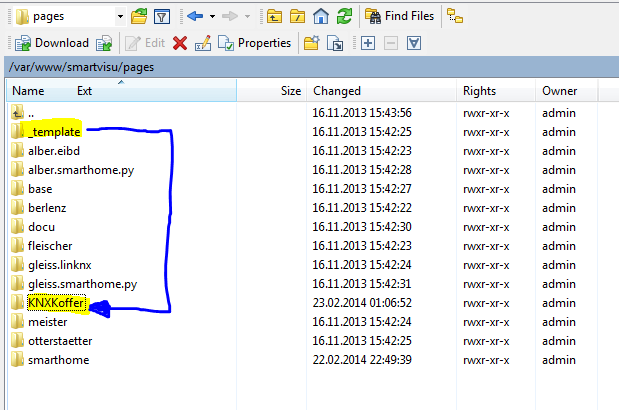Sort by the Name column header
Viewport: 619px width, 410px height.
[x=28, y=91]
